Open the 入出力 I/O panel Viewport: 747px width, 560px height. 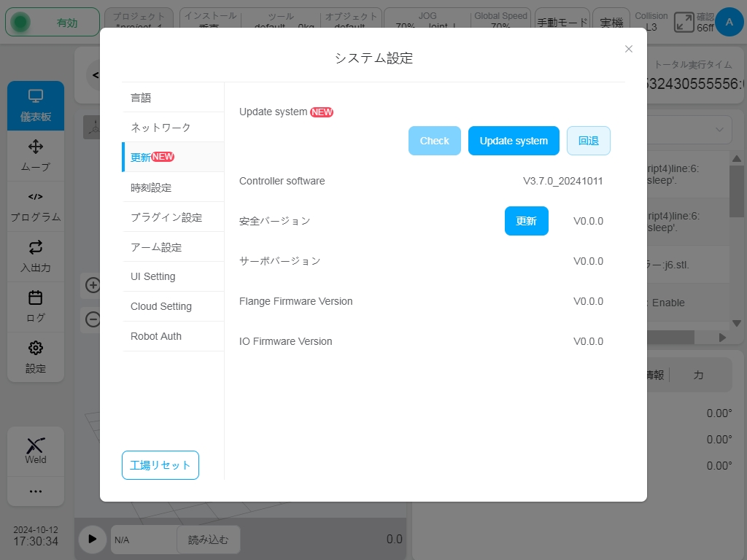click(x=36, y=257)
